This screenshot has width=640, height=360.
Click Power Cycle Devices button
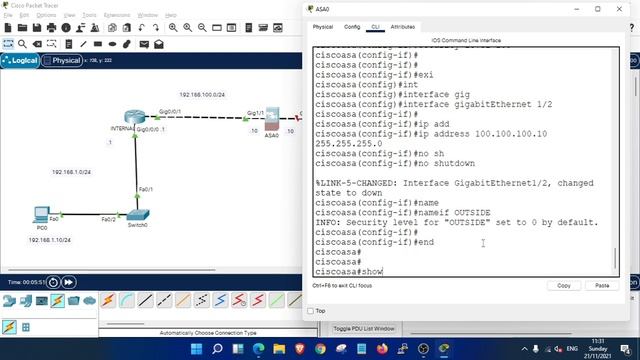coord(53,282)
